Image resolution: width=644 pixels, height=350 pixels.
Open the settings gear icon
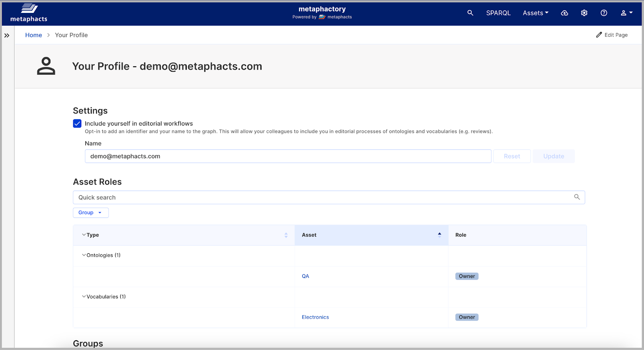point(584,13)
